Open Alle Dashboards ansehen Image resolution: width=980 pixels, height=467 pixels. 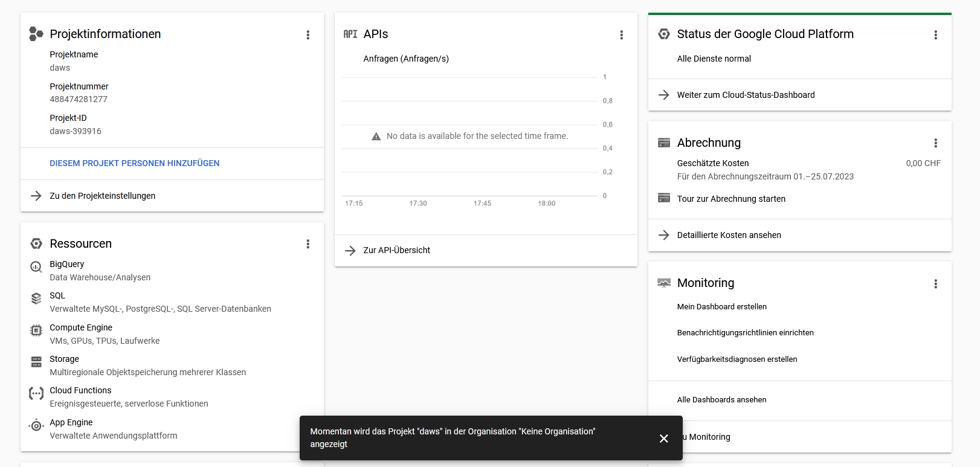tap(721, 400)
